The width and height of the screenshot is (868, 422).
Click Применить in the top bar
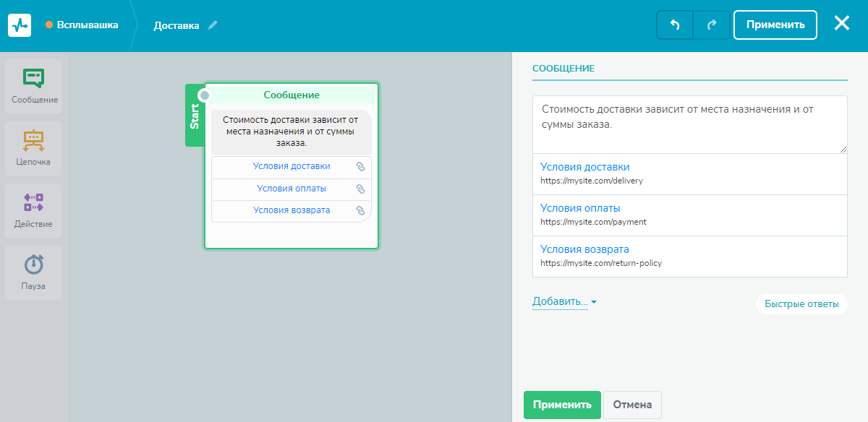(775, 25)
